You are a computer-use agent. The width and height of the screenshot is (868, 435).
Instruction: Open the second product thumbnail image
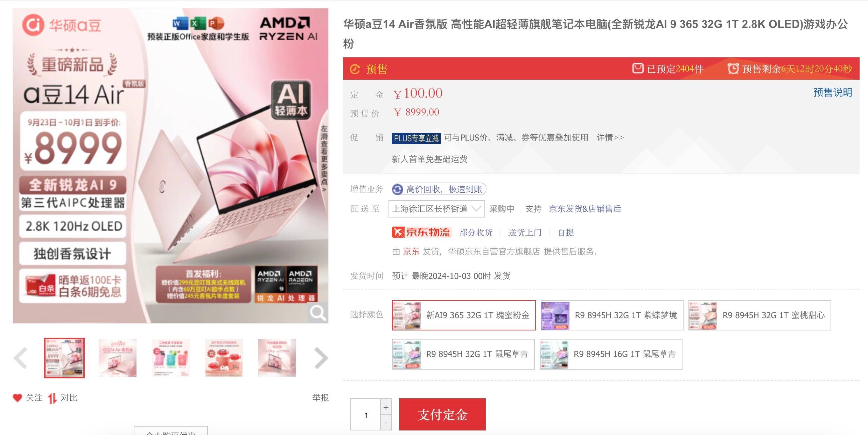(118, 358)
